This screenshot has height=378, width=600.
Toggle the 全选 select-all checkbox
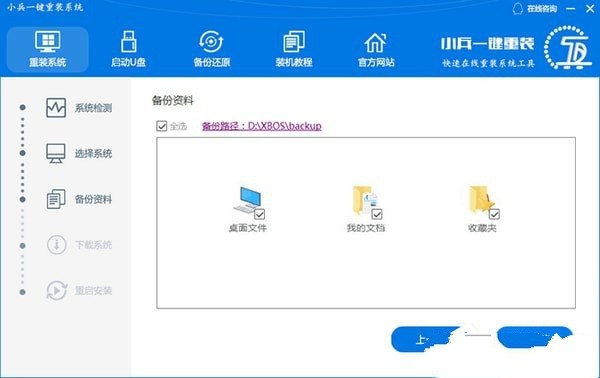[x=161, y=126]
